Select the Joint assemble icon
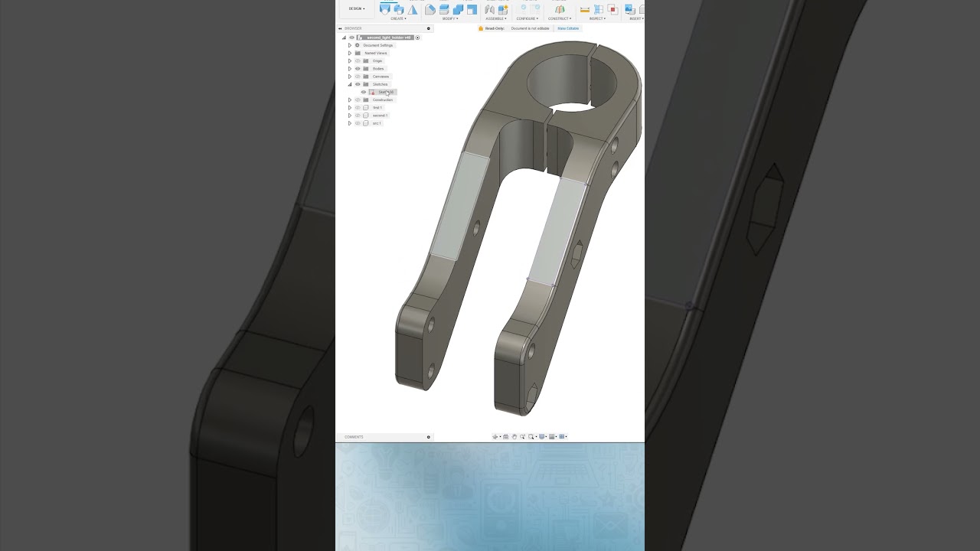Screen dimensions: 980x551 pos(489,9)
